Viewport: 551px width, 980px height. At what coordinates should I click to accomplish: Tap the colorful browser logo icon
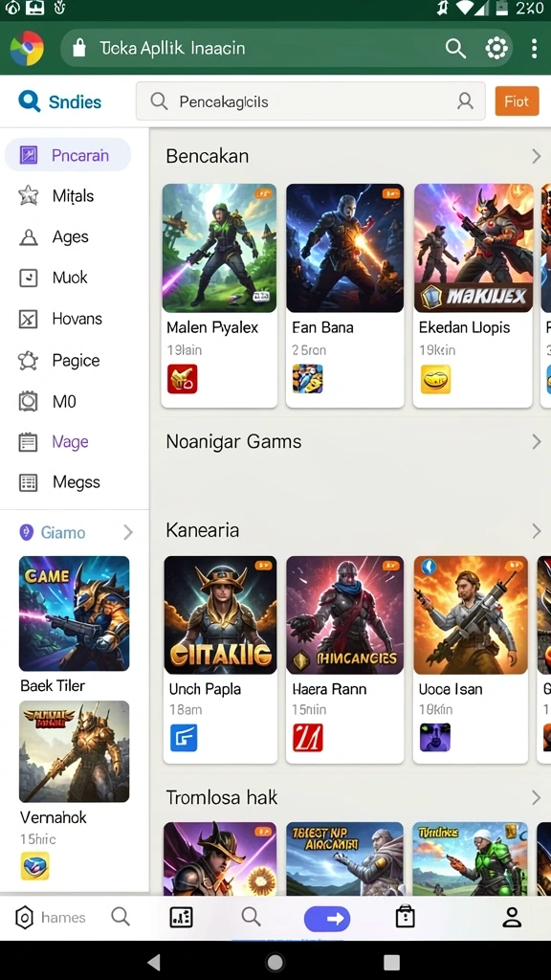pyautogui.click(x=27, y=48)
